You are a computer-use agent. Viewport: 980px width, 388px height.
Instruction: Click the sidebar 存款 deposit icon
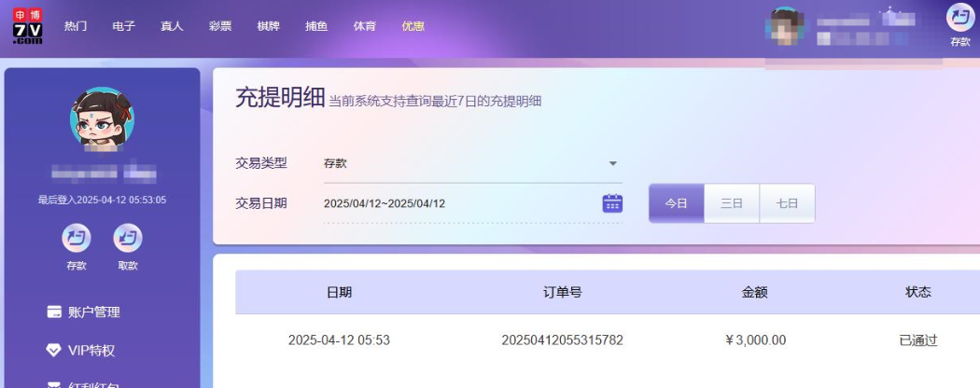76,239
